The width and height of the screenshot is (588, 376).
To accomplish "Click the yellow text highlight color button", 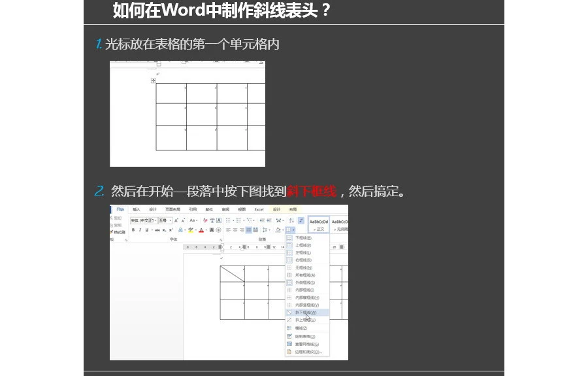I will click(x=190, y=230).
